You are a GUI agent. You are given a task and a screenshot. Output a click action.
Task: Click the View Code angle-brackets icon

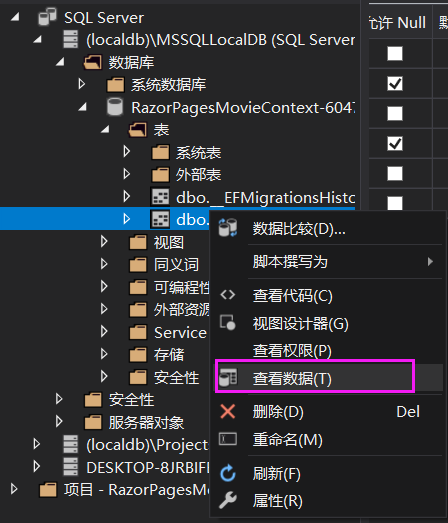(228, 295)
